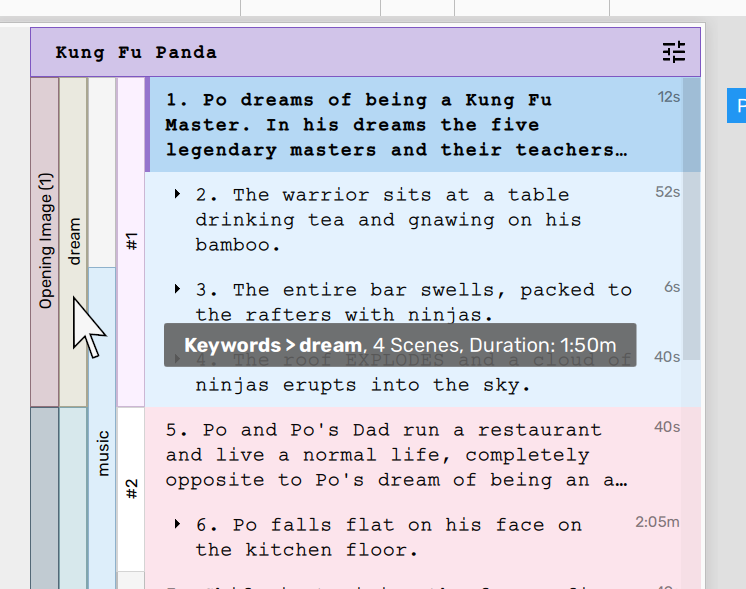Click the blue button at right edge

pyautogui.click(x=738, y=105)
